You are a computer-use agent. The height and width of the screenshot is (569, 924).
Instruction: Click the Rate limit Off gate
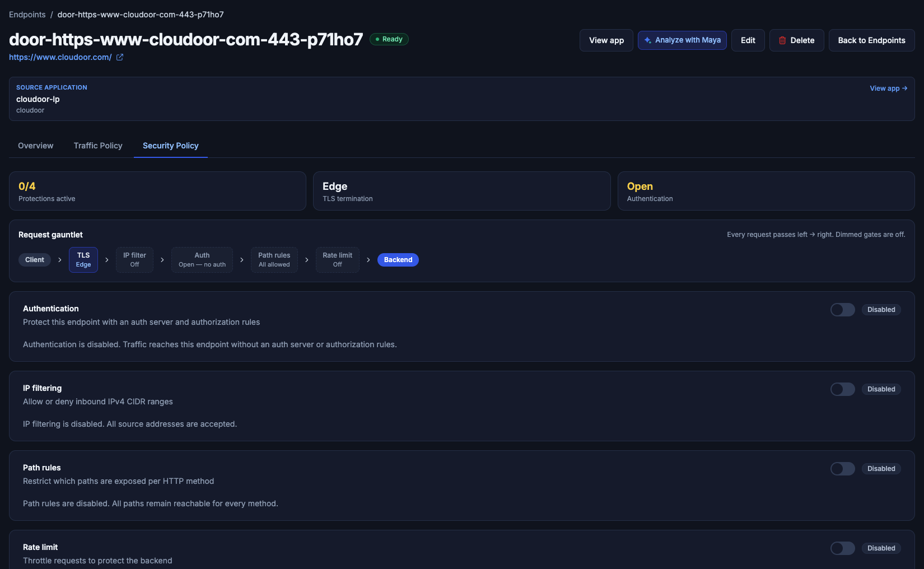[338, 260]
